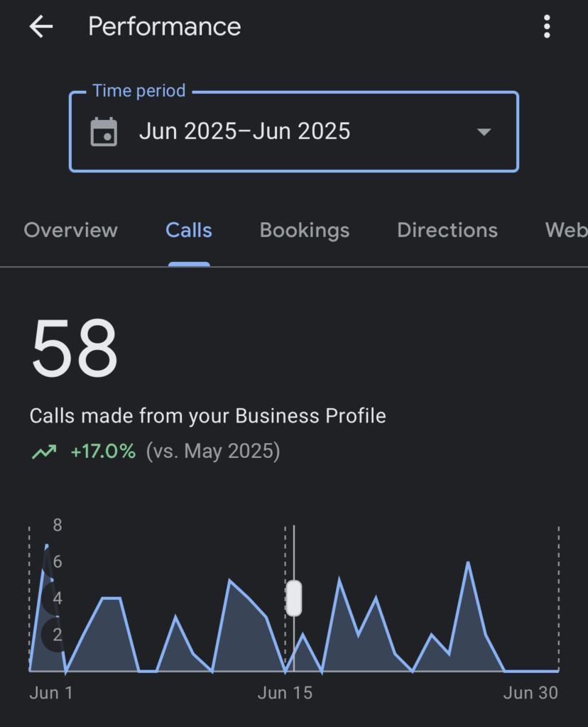Click the (vs. May 2025) comparison text
Image resolution: width=588 pixels, height=727 pixels.
coord(213,451)
